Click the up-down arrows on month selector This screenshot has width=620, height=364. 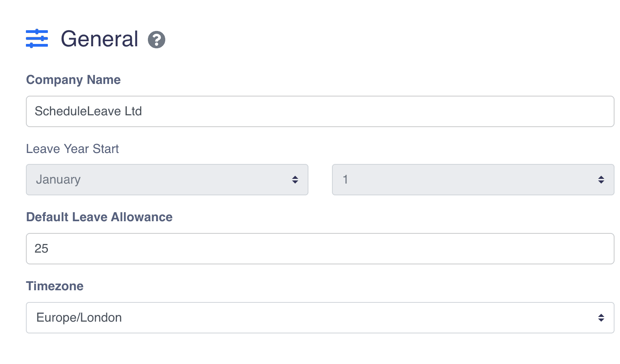click(295, 180)
